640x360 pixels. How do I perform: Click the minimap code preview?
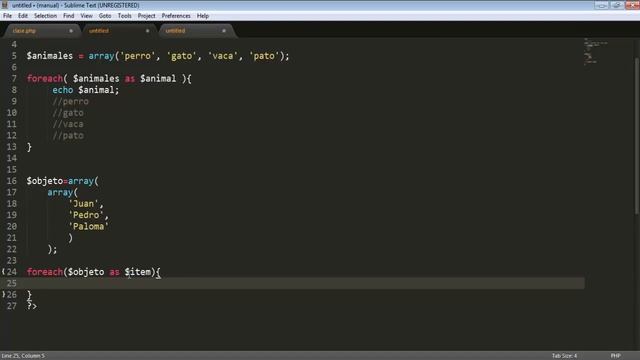pos(595,51)
